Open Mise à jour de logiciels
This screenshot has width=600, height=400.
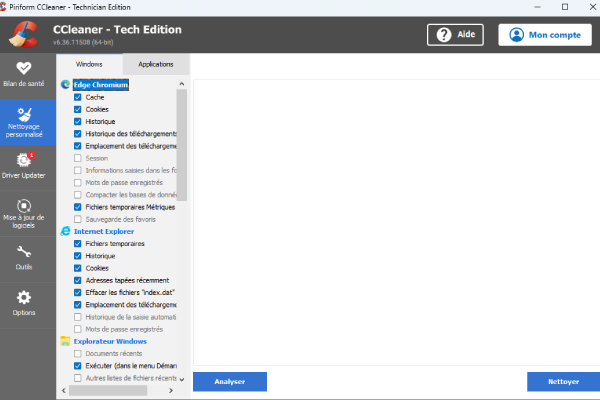[24, 214]
